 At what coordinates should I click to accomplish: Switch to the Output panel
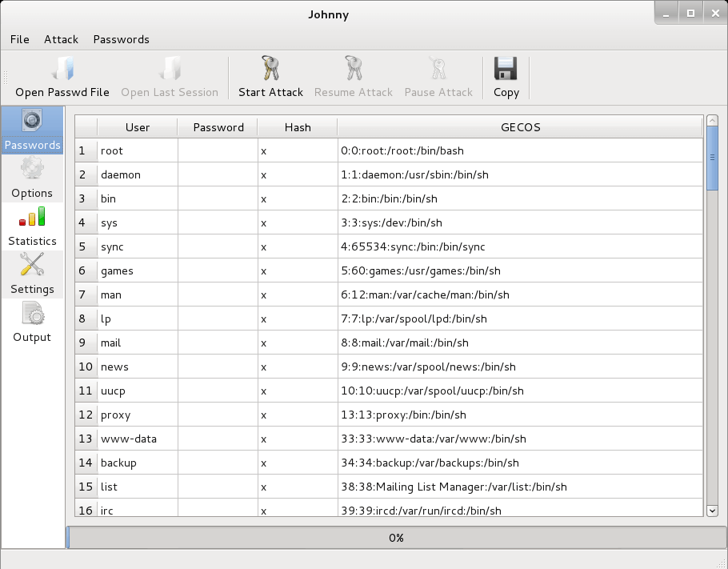click(x=32, y=322)
